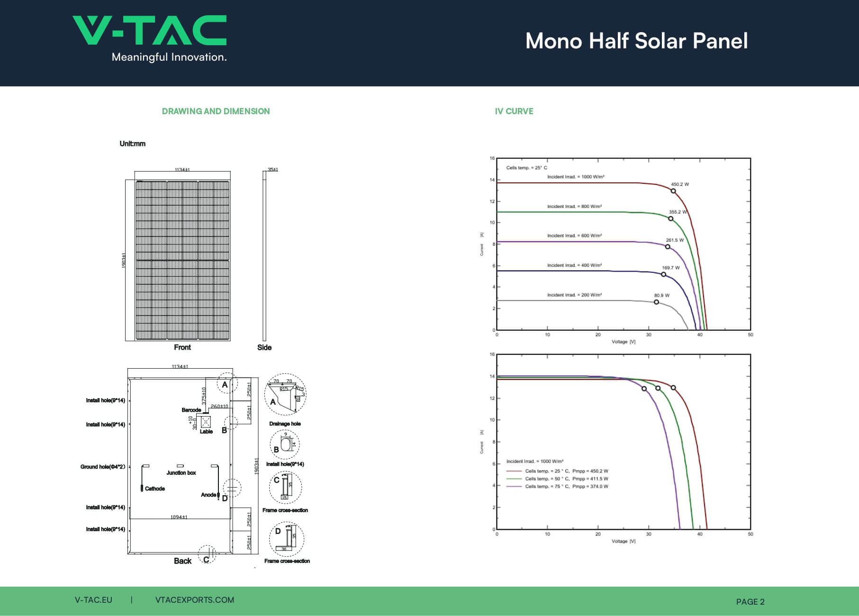Open the VTACEXPORTS.COM footer link

pyautogui.click(x=194, y=600)
